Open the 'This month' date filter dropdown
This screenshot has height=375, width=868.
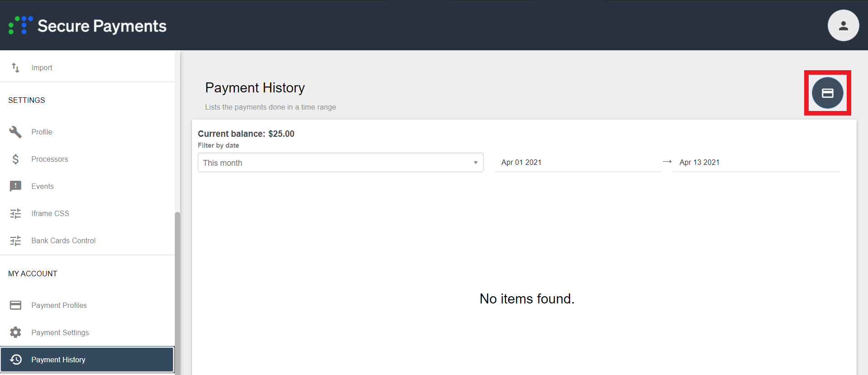340,163
